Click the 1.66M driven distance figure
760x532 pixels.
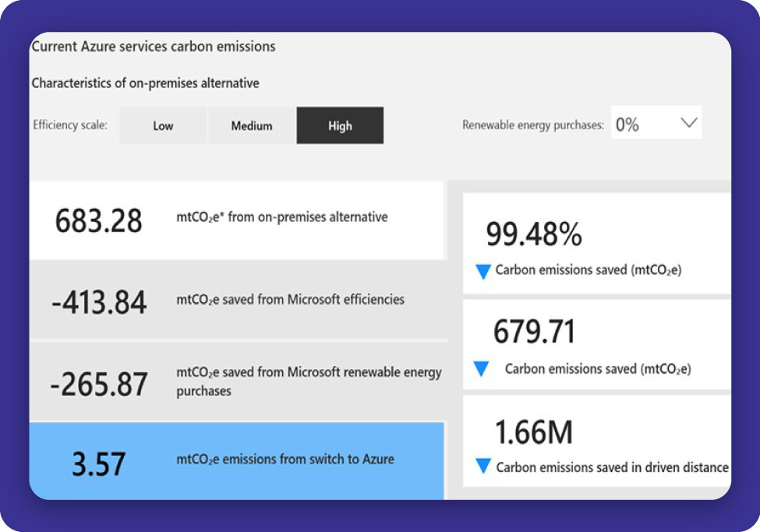[534, 432]
